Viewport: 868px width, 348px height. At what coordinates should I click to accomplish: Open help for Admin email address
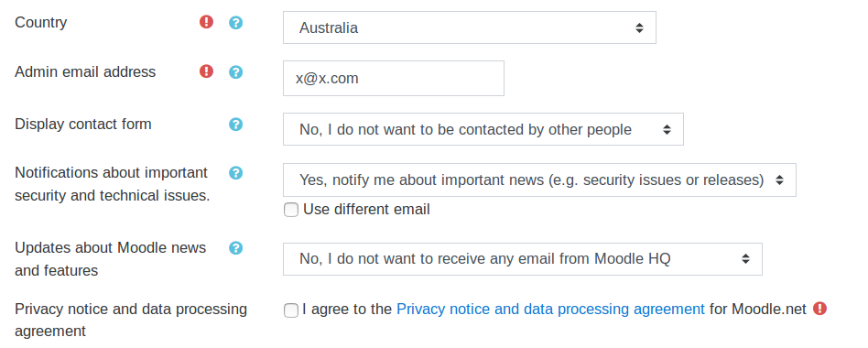(236, 72)
